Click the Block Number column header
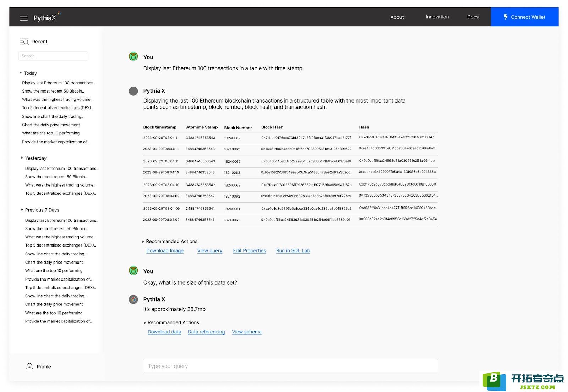568x392 pixels. coord(238,128)
